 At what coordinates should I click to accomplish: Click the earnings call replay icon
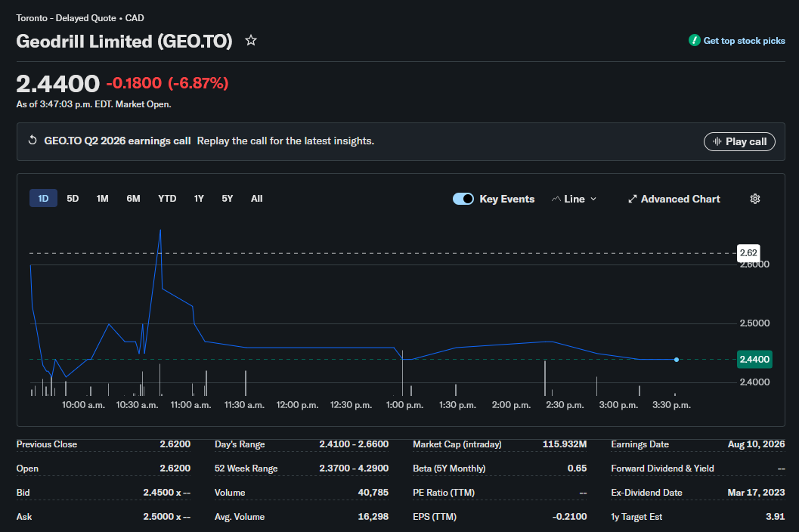click(33, 140)
